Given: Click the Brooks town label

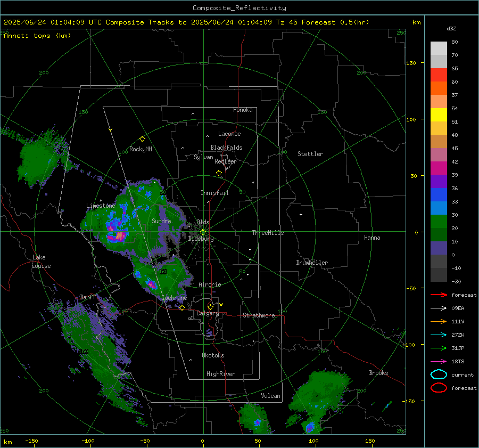Looking at the screenshot, I should (378, 373).
